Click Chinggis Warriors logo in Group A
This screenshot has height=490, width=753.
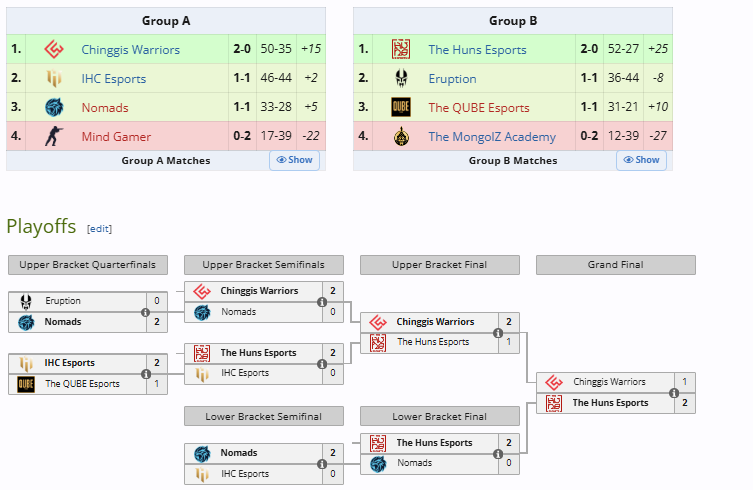pos(54,49)
